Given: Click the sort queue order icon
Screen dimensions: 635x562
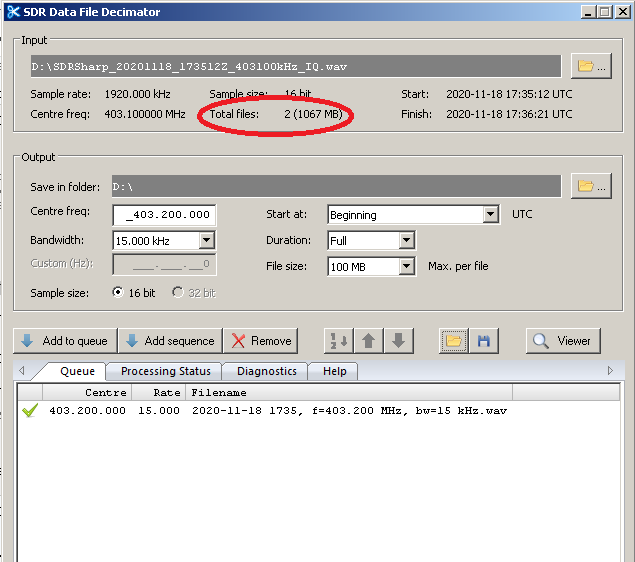Looking at the screenshot, I should tap(339, 341).
